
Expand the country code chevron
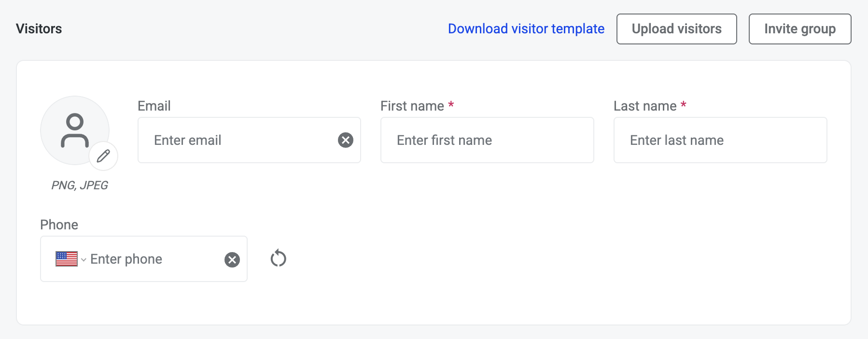coord(84,260)
